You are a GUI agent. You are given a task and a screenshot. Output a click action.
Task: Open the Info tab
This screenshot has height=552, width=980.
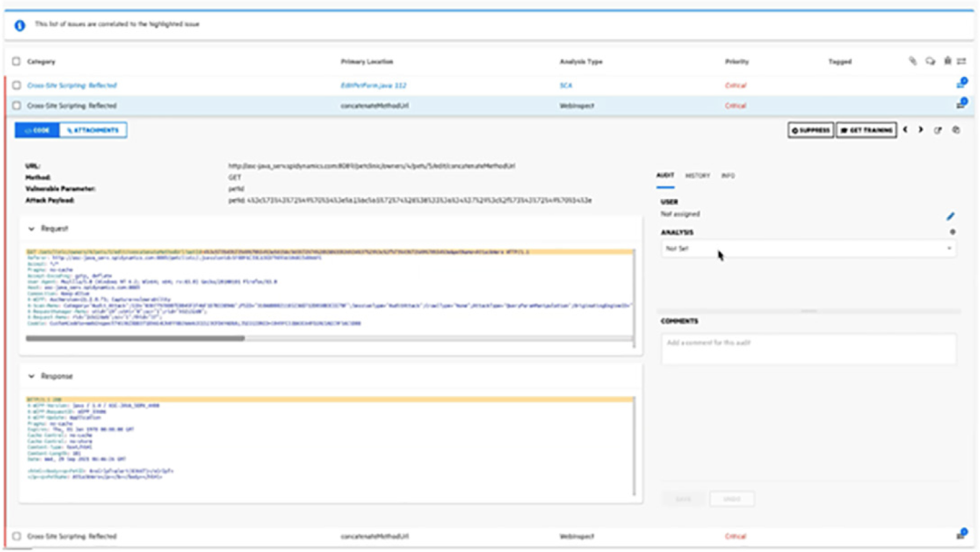(728, 175)
